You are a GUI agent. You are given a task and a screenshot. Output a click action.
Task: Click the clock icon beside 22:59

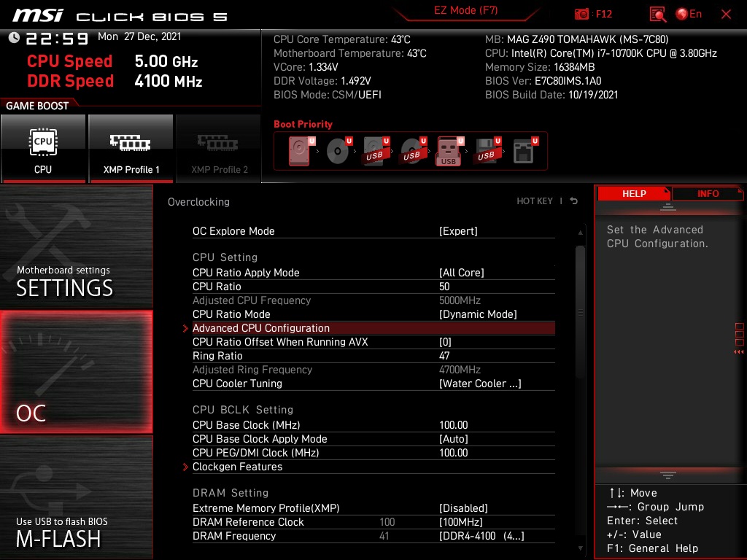coord(15,37)
